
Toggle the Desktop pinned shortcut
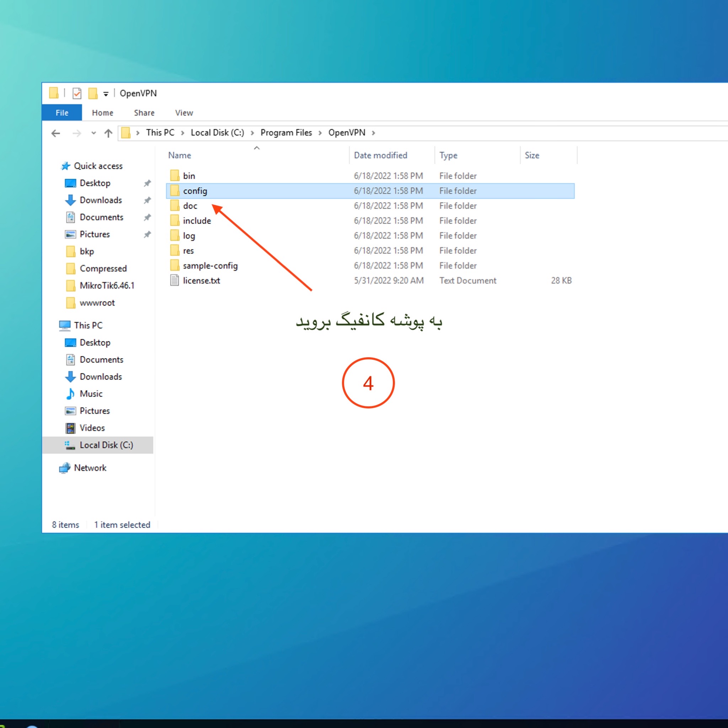coord(147,182)
